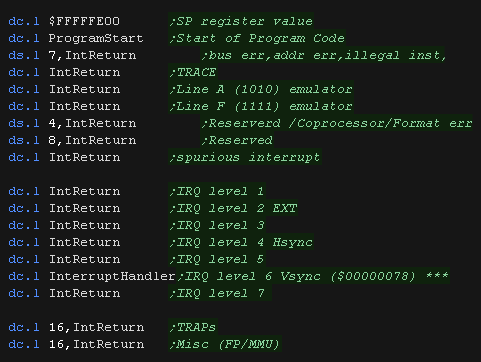Screen dimensions: 481x362
Task: Click the 'Misc (FP/MMU)' comment
Action: [x=225, y=344]
